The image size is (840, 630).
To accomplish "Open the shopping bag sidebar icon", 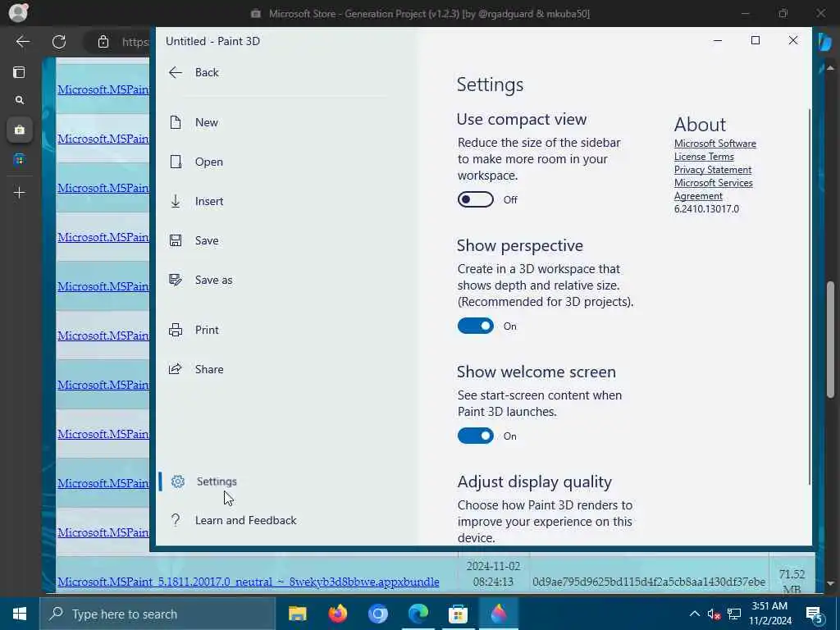I will click(20, 130).
